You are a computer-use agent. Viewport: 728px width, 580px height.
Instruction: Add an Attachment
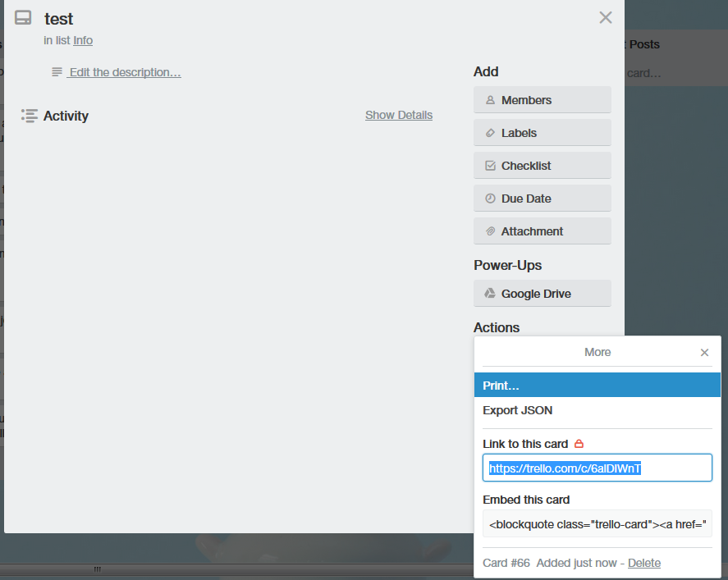tap(543, 231)
